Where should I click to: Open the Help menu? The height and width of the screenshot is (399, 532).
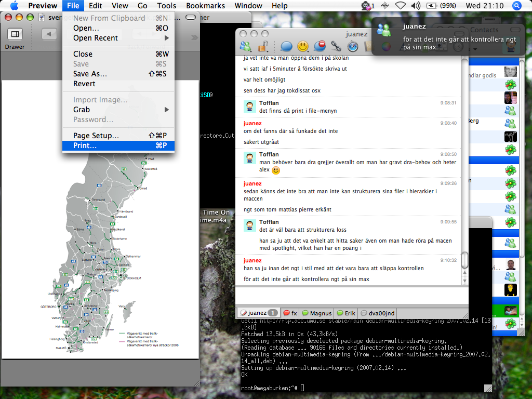click(x=280, y=5)
